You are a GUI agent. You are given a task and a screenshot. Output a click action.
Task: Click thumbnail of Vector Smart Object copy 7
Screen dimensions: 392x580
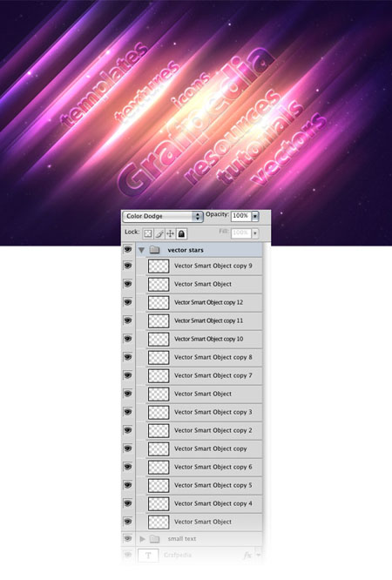(159, 376)
